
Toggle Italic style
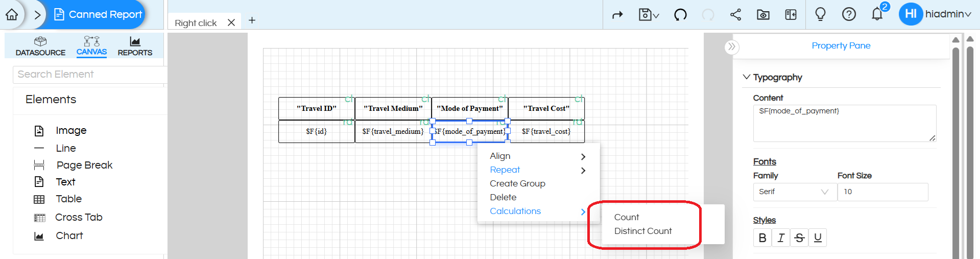pos(781,238)
